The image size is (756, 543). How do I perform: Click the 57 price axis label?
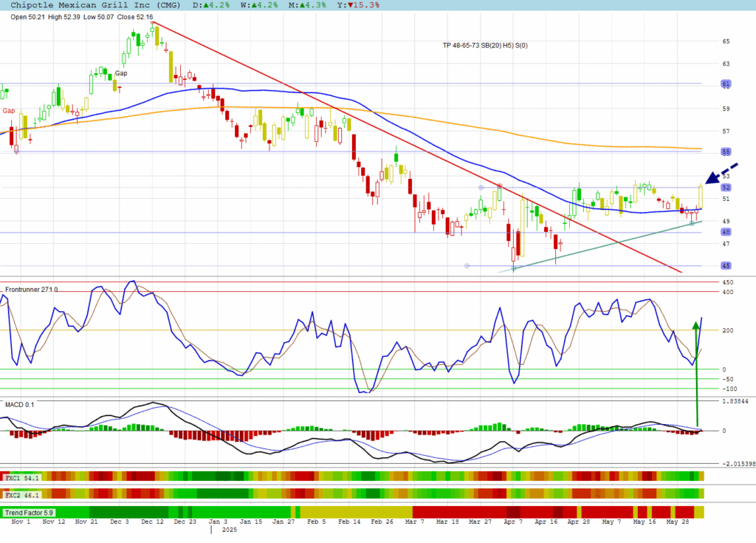click(x=726, y=132)
